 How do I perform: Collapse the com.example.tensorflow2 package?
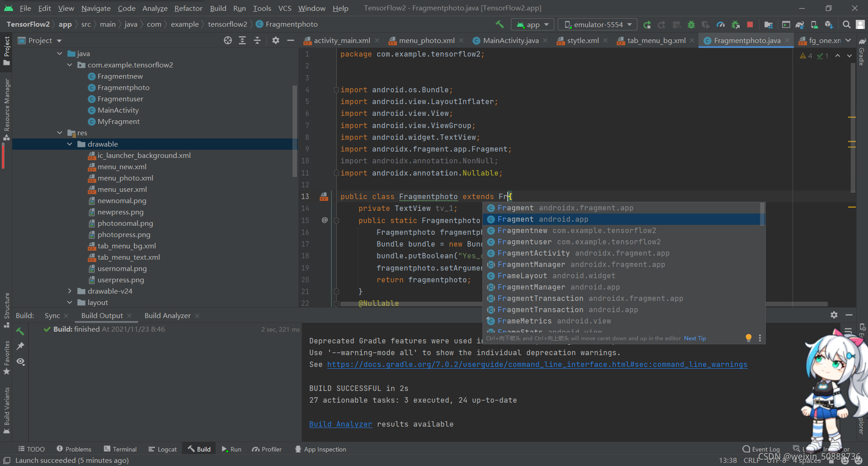coord(70,65)
